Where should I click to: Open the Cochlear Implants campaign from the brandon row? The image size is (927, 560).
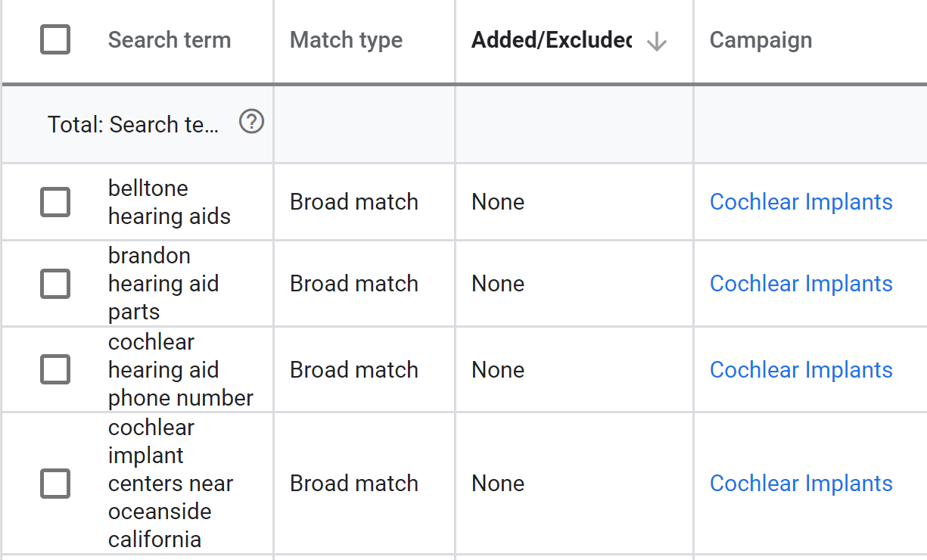[x=801, y=284]
